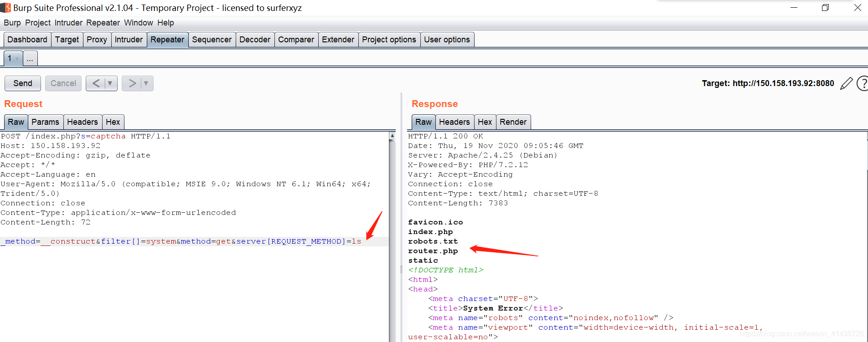Screen dimensions: 868x342
Task: Select the Repeater tool tab
Action: coord(167,40)
